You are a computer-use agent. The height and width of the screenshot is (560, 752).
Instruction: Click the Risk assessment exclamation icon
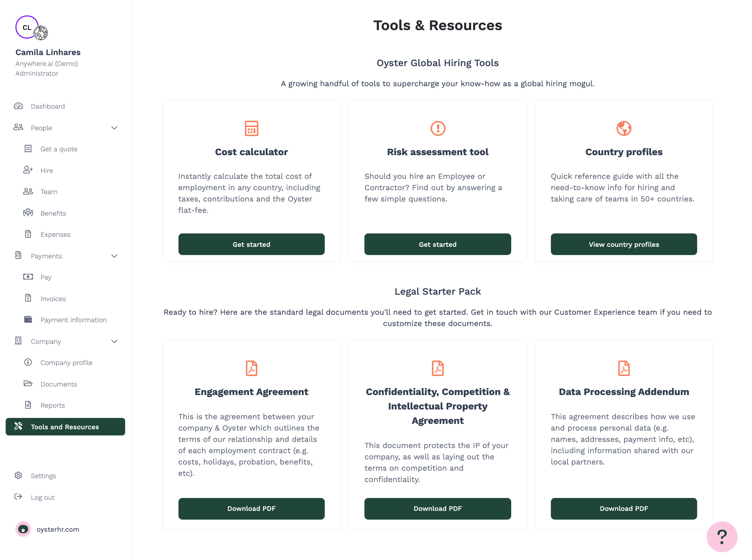(438, 128)
